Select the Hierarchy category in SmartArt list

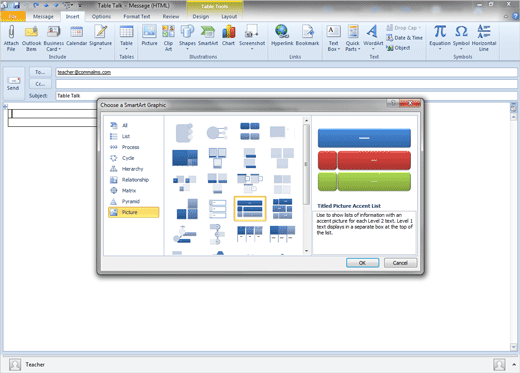(133, 169)
